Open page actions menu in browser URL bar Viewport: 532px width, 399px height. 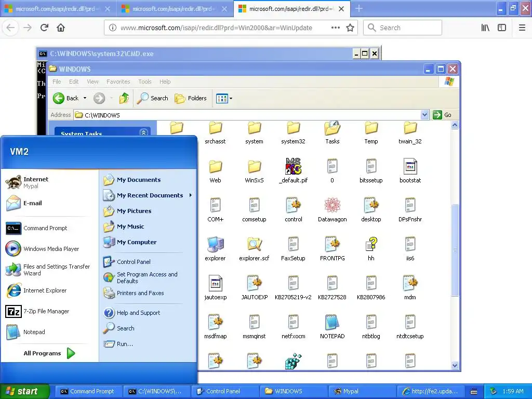coord(335,28)
